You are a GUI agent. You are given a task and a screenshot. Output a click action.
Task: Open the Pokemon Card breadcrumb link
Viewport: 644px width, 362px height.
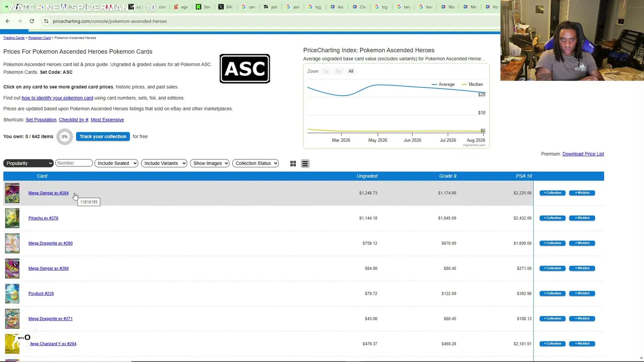pyautogui.click(x=39, y=38)
